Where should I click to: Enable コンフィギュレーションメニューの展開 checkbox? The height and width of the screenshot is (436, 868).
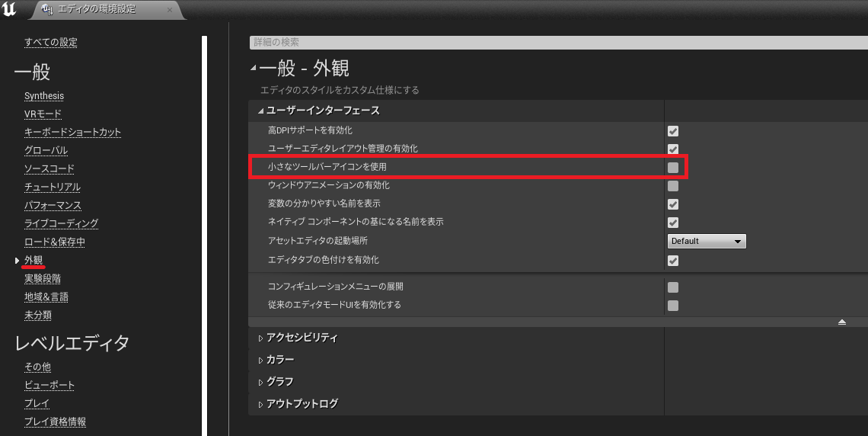pyautogui.click(x=673, y=287)
